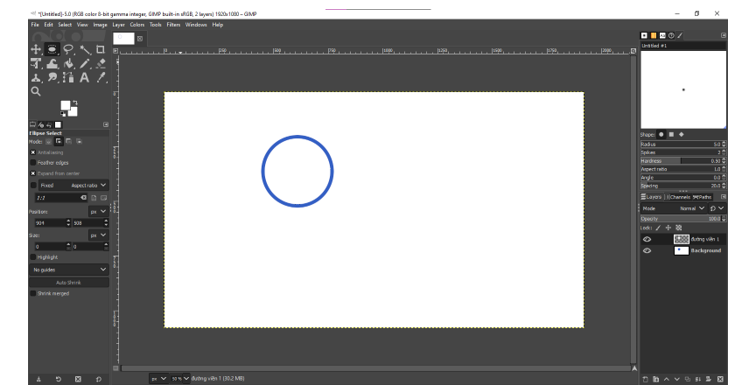Select the Free Select lasso tool
The width and height of the screenshot is (756, 388).
click(x=68, y=49)
